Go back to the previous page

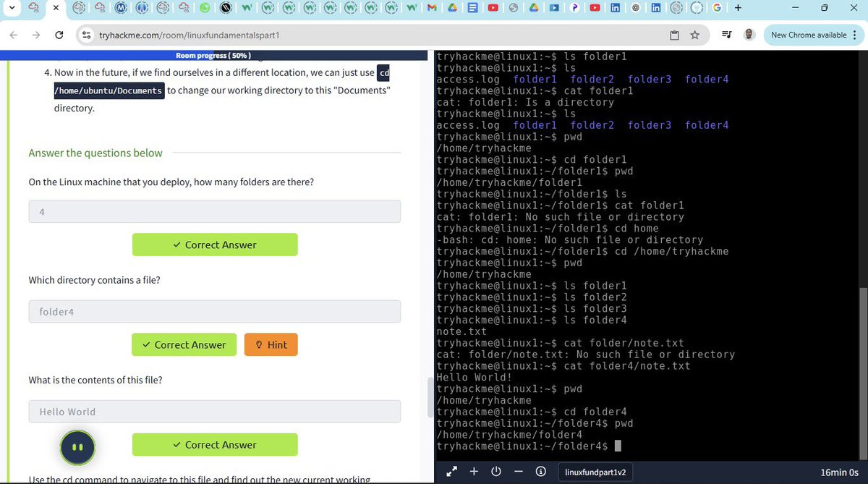coord(14,35)
